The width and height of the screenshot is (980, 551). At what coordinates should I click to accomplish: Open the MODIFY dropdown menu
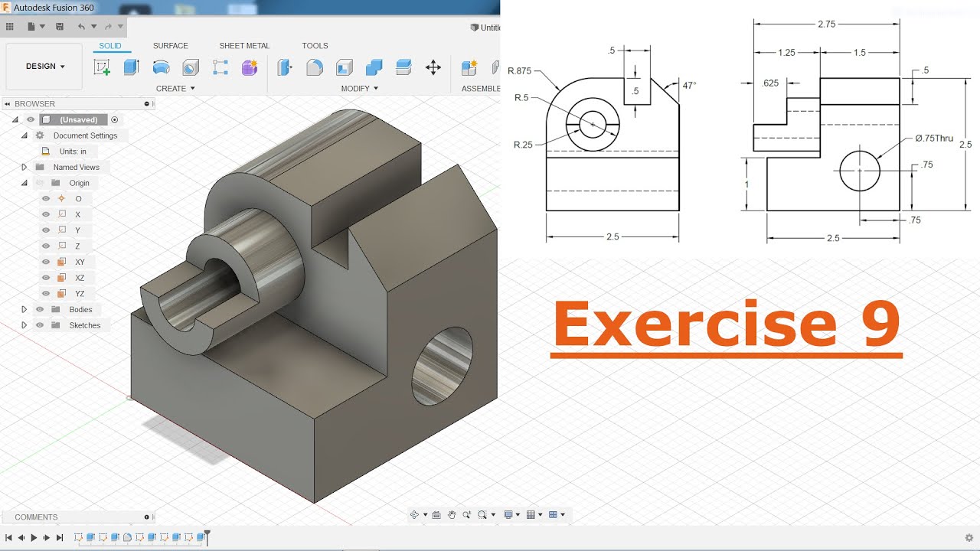click(360, 89)
